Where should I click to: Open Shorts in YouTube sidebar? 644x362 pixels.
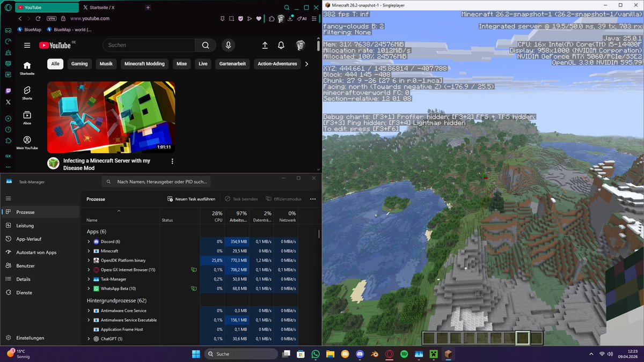tap(27, 93)
